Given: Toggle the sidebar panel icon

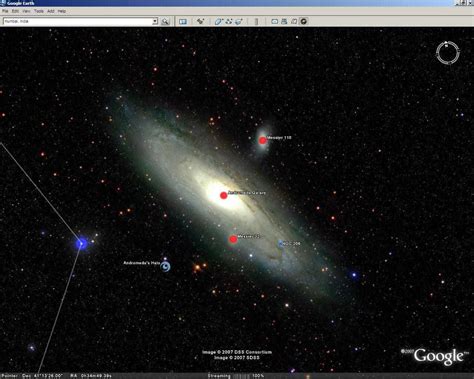Looking at the screenshot, I should click(x=183, y=21).
